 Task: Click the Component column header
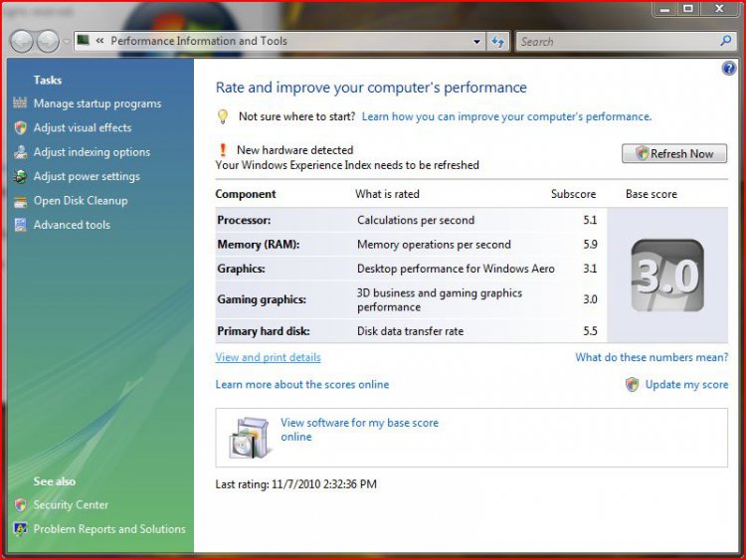click(246, 194)
